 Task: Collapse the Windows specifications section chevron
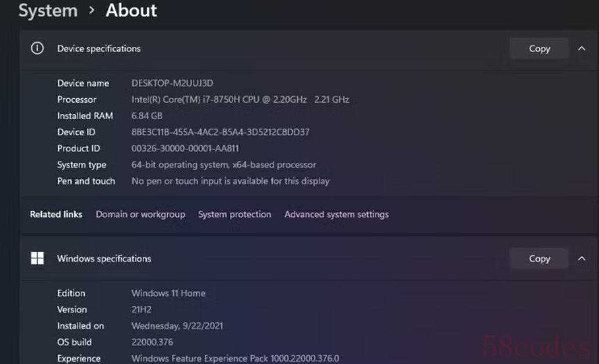pos(582,258)
